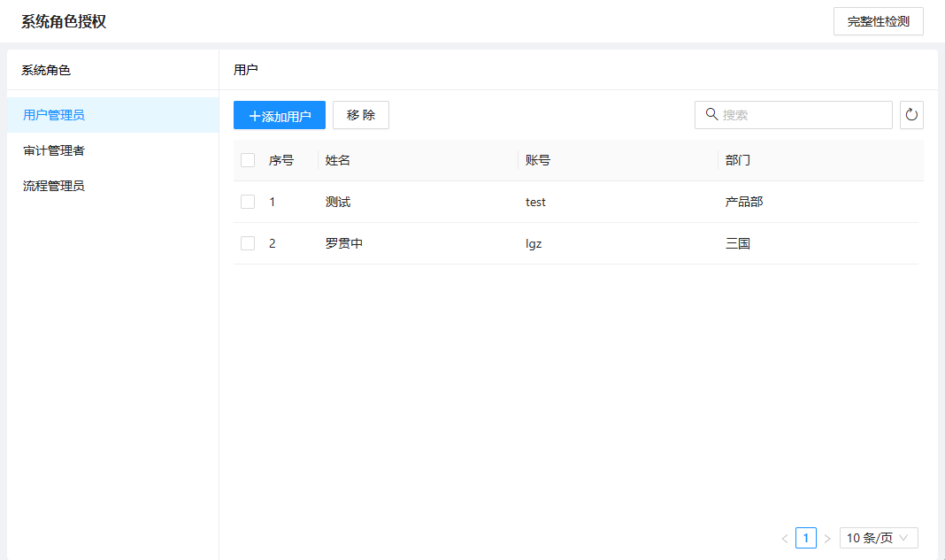Focus the 搜索 input field
This screenshot has height=560, width=945.
(x=793, y=114)
